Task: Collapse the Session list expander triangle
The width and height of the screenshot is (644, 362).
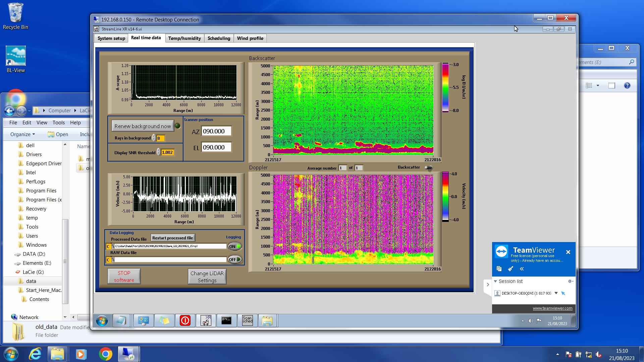Action: [495, 281]
